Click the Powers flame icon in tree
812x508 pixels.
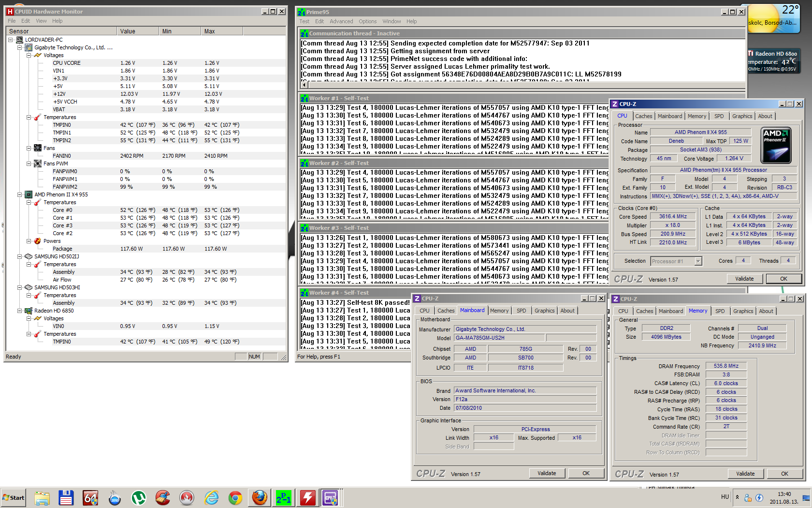click(38, 241)
